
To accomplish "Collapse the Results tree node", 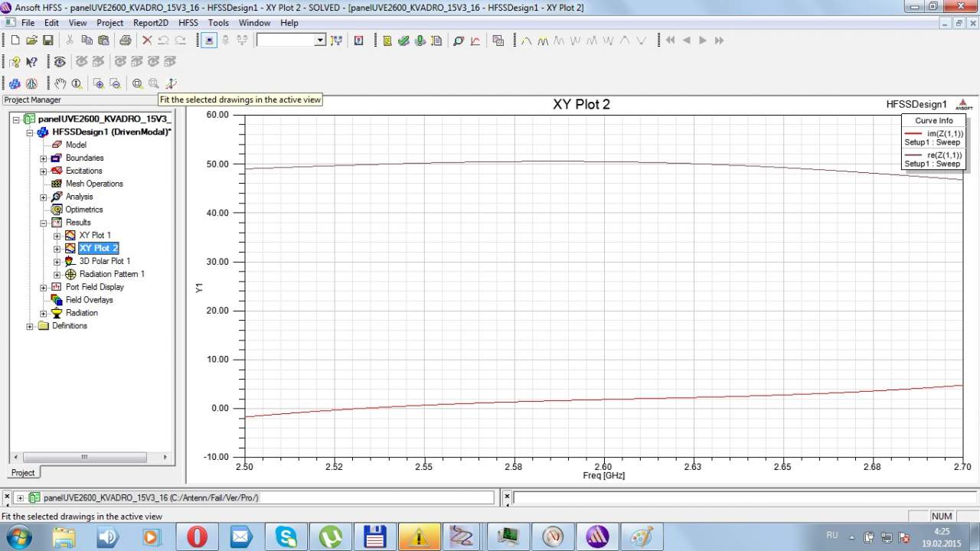I will tap(44, 223).
